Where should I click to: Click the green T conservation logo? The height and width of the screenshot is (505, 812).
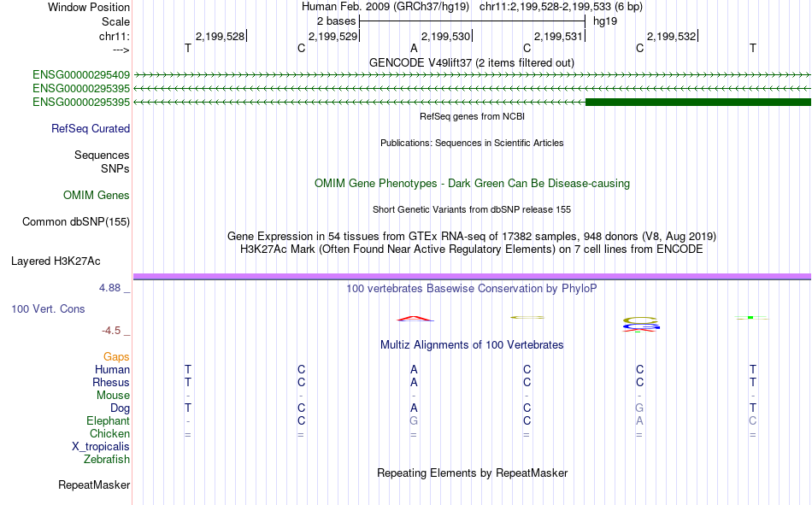point(751,318)
